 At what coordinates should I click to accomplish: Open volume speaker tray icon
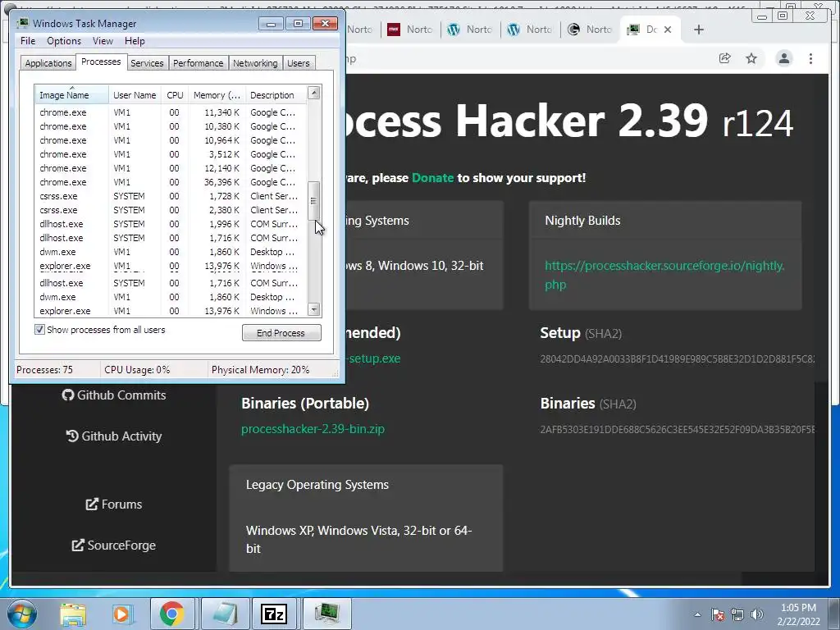point(756,614)
